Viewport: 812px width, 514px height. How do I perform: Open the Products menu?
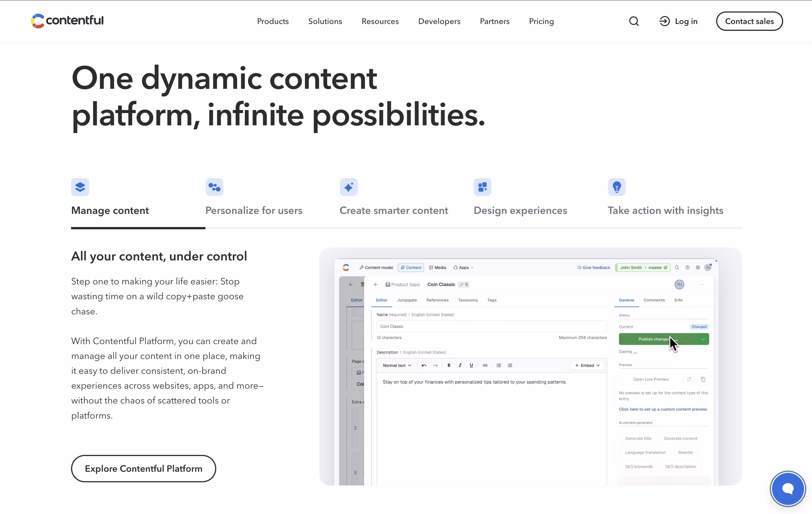point(273,21)
